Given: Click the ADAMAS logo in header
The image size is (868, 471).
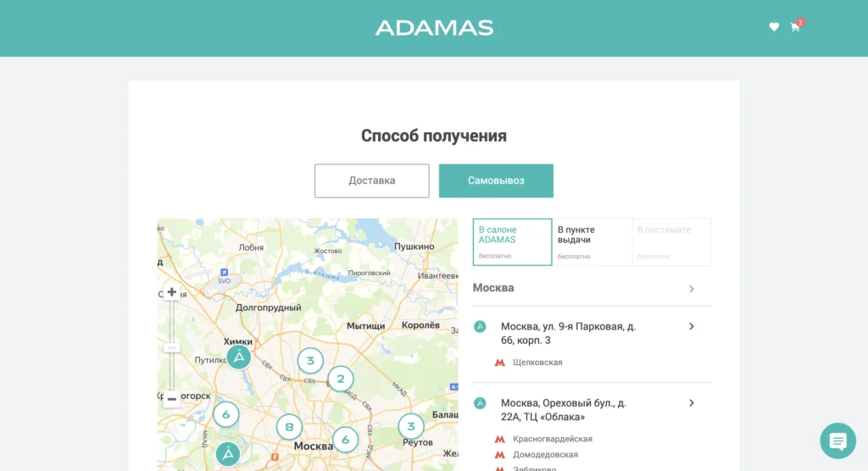Looking at the screenshot, I should (434, 28).
